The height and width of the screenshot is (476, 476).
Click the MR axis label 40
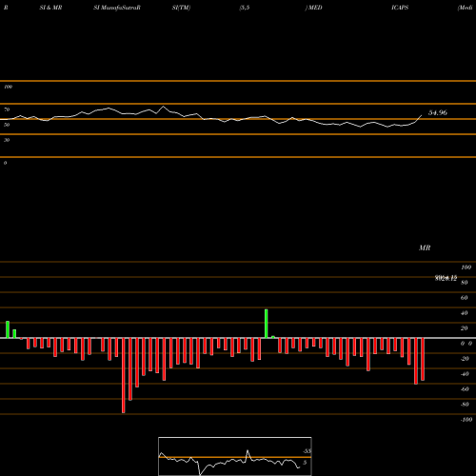coord(465,313)
